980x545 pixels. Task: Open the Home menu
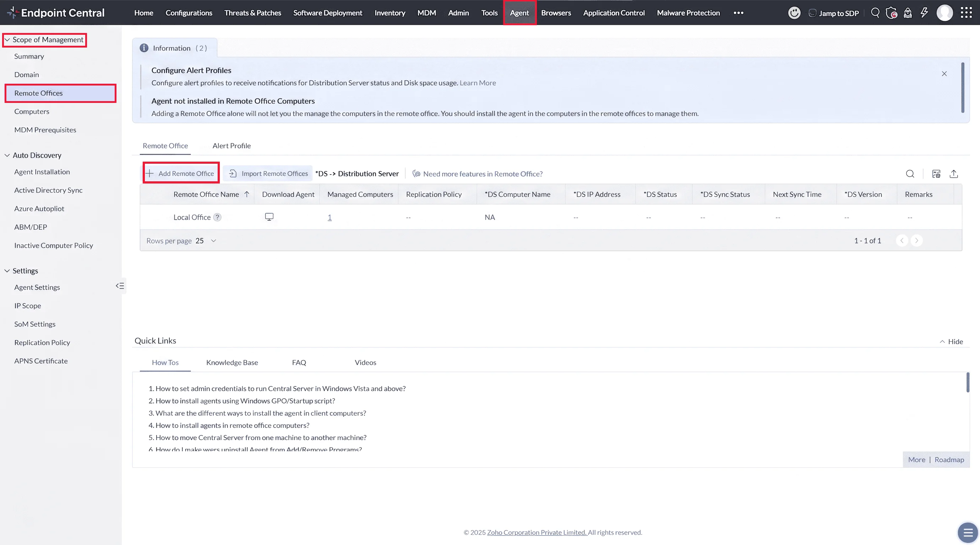[x=143, y=13]
